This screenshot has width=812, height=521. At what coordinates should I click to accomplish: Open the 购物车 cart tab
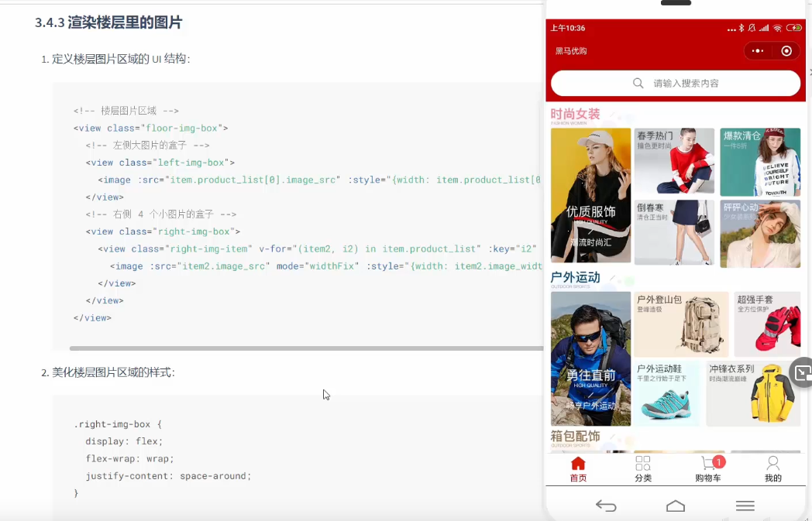click(708, 469)
